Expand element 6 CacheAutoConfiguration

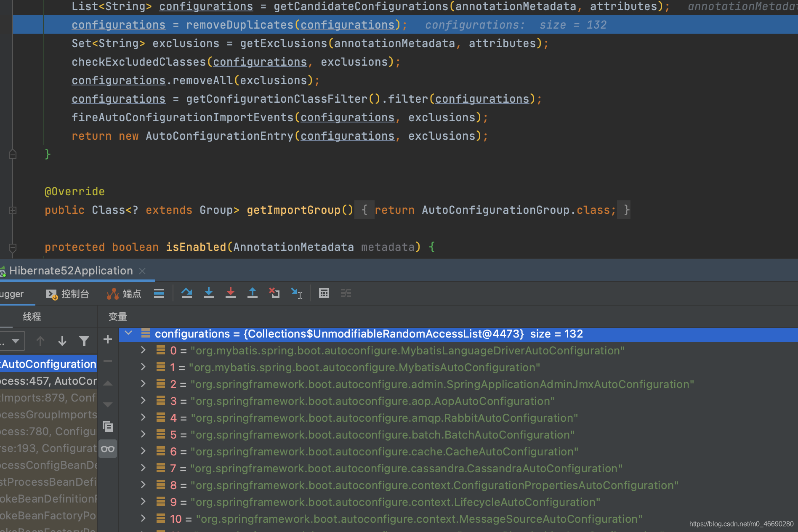(x=143, y=451)
